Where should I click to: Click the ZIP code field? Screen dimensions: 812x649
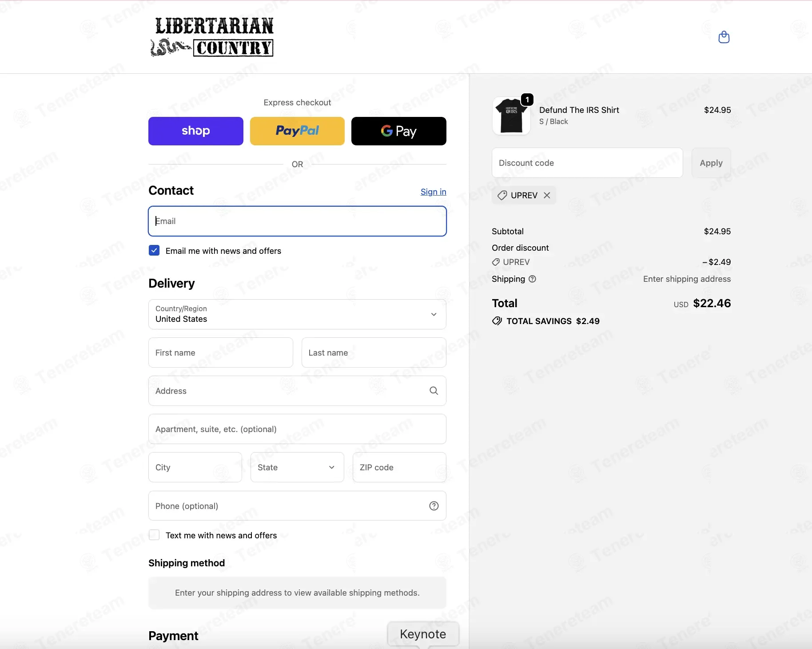point(399,467)
